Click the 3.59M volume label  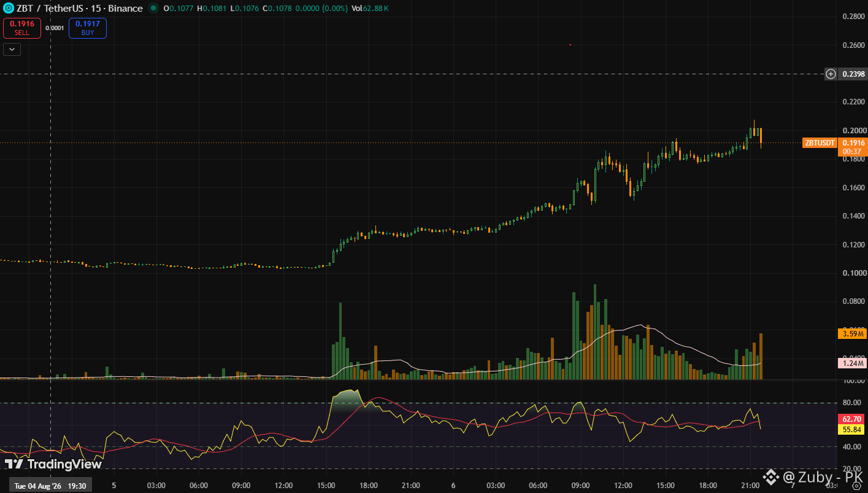point(853,334)
